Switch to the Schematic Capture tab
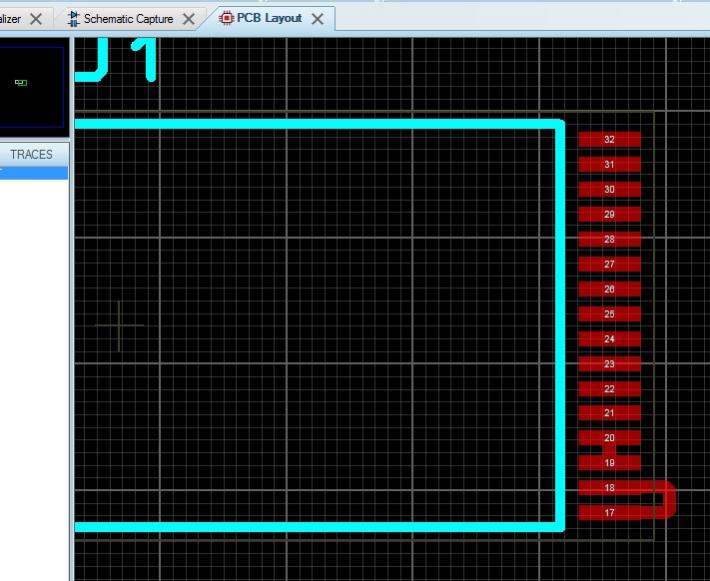710x581 pixels. coord(128,19)
